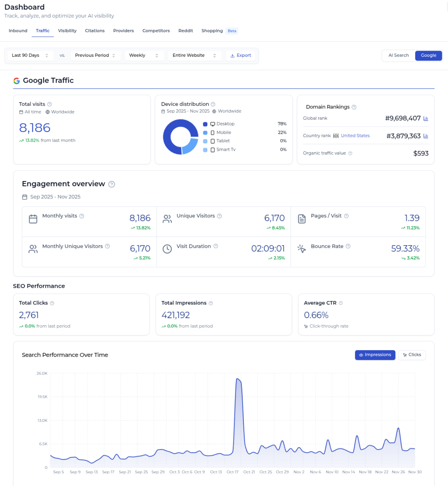448x486 pixels.
Task: Open the Last 90 Days date dropdown
Action: (x=30, y=55)
